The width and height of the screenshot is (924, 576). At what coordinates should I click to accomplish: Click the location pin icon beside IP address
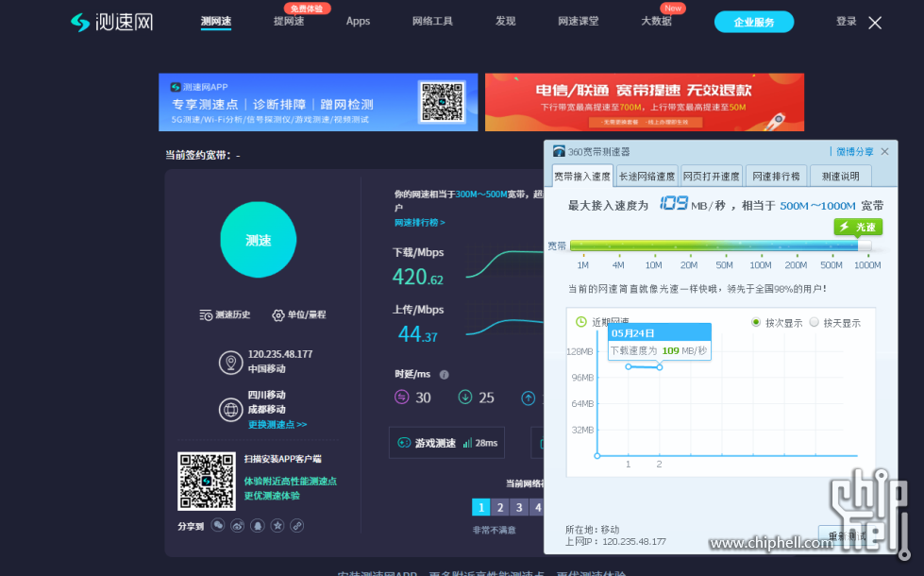pos(230,363)
